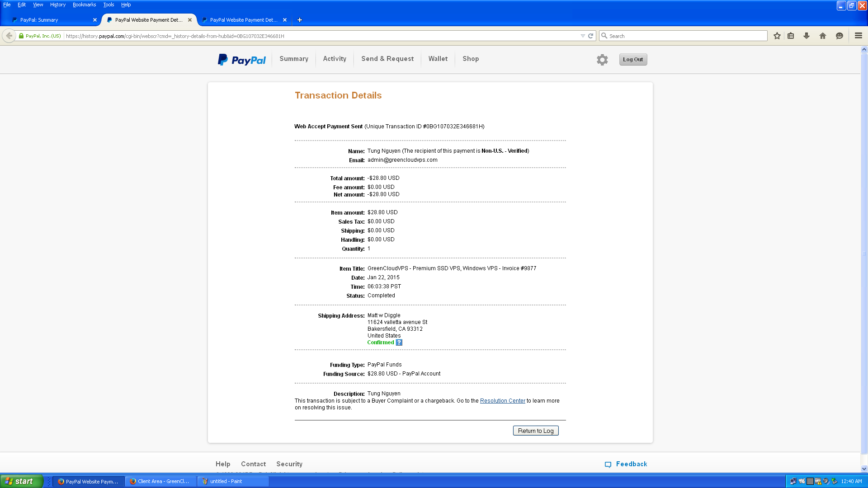Image resolution: width=868 pixels, height=488 pixels.
Task: Reload the page with refresh icon
Action: coord(590,36)
